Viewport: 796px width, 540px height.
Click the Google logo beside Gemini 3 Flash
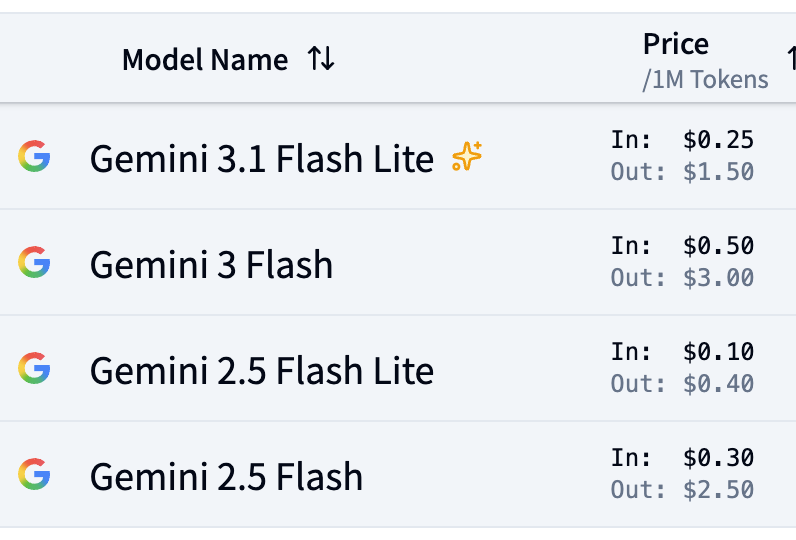(x=34, y=262)
